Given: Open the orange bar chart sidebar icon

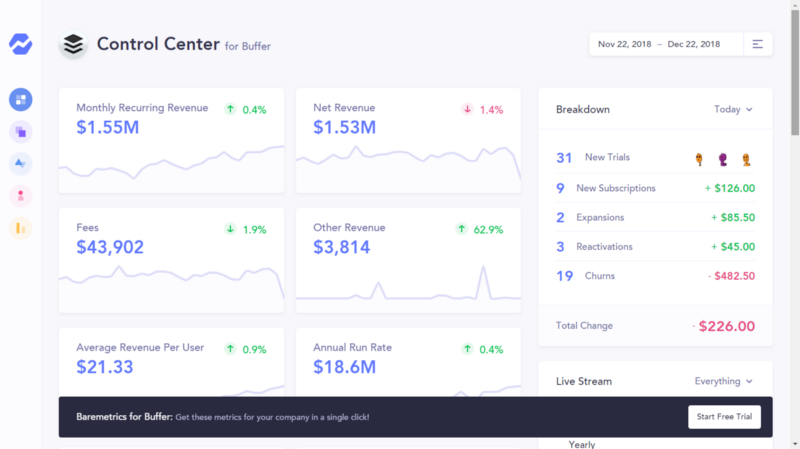Looking at the screenshot, I should [20, 228].
